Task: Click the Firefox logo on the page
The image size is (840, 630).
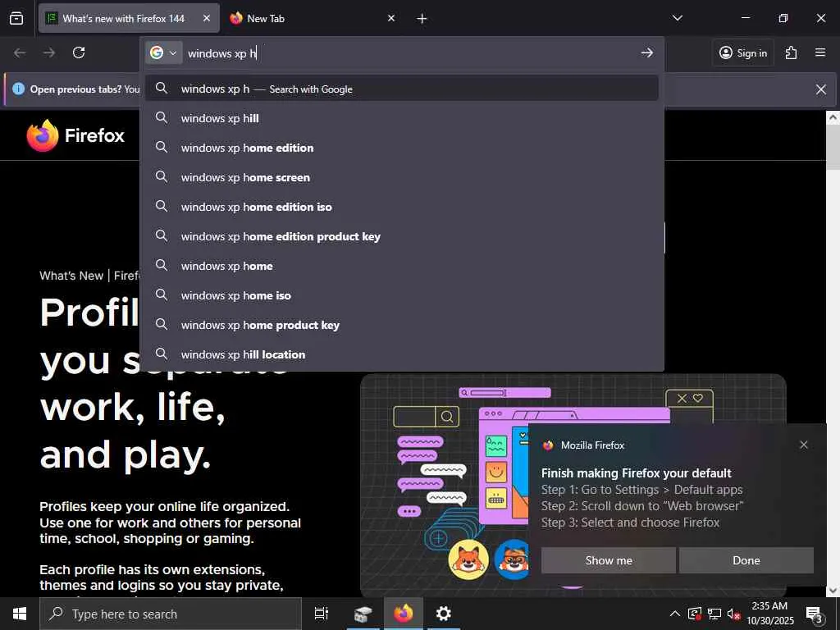Action: coord(75,135)
